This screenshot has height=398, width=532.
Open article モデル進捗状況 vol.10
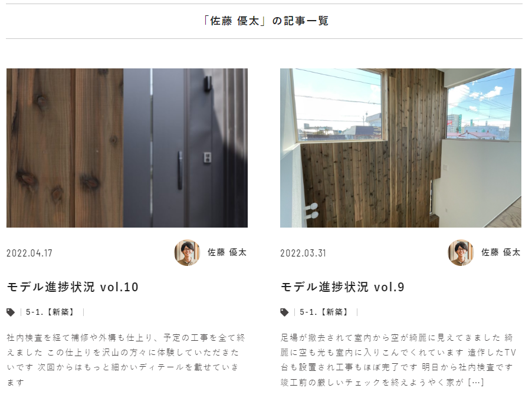73,287
